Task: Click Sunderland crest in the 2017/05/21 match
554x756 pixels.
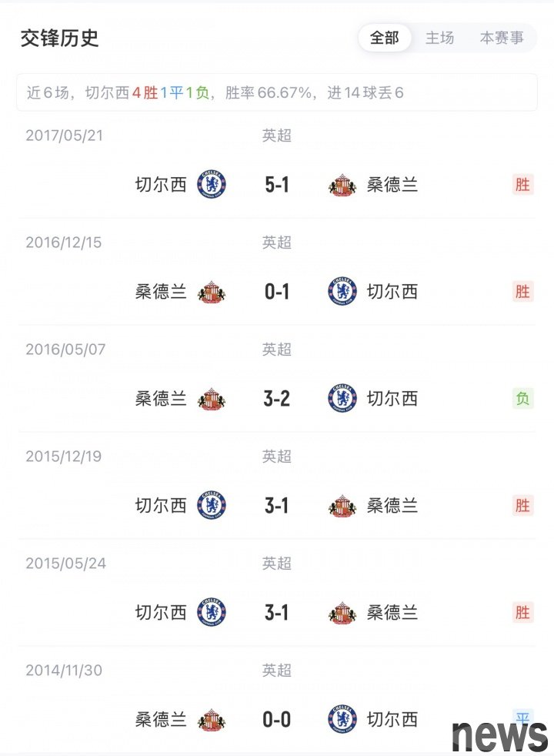Action: [x=342, y=185]
